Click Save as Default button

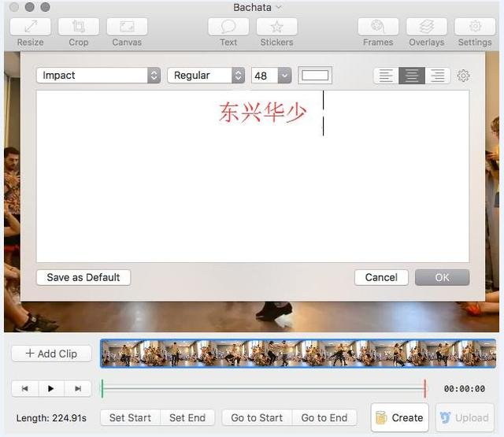[x=83, y=277]
